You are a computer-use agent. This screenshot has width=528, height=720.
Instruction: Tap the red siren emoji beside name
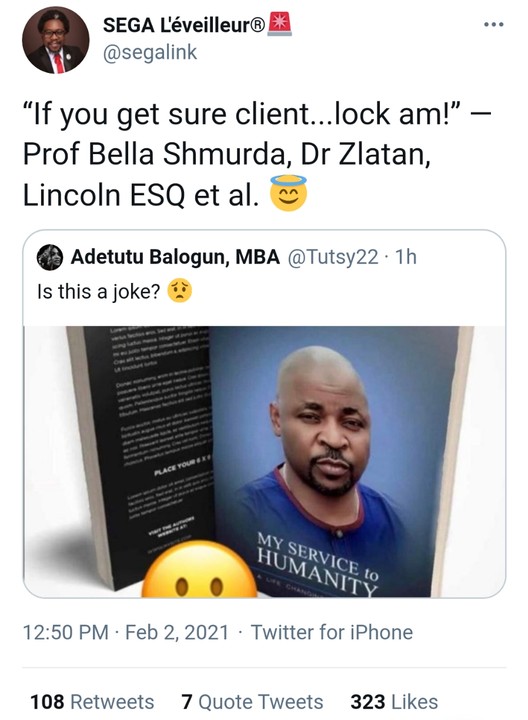click(x=280, y=24)
